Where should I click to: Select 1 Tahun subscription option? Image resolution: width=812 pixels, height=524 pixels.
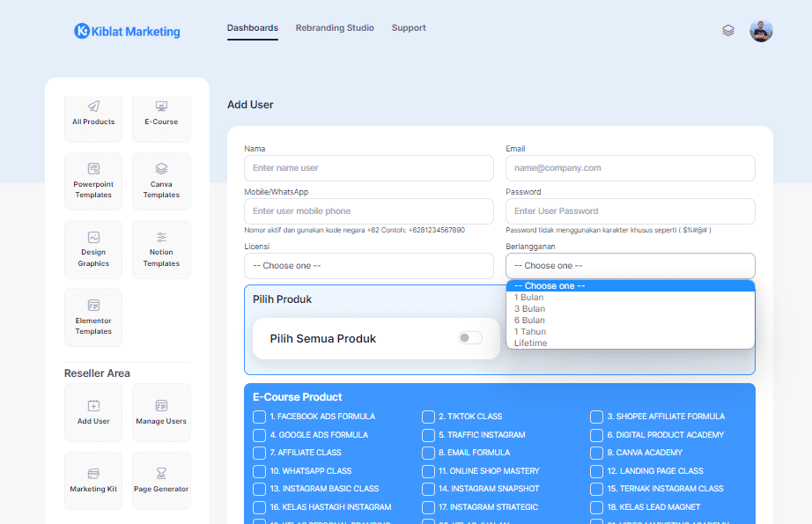coord(631,331)
